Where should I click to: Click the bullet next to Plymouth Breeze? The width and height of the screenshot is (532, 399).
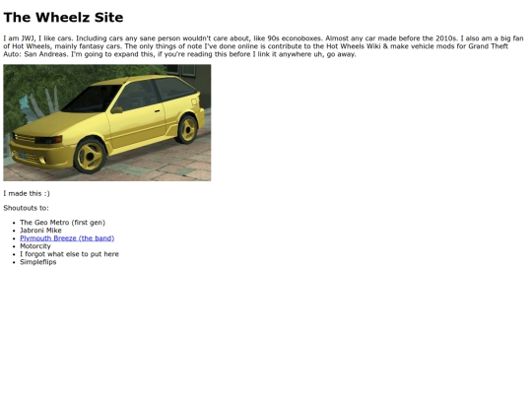point(14,238)
